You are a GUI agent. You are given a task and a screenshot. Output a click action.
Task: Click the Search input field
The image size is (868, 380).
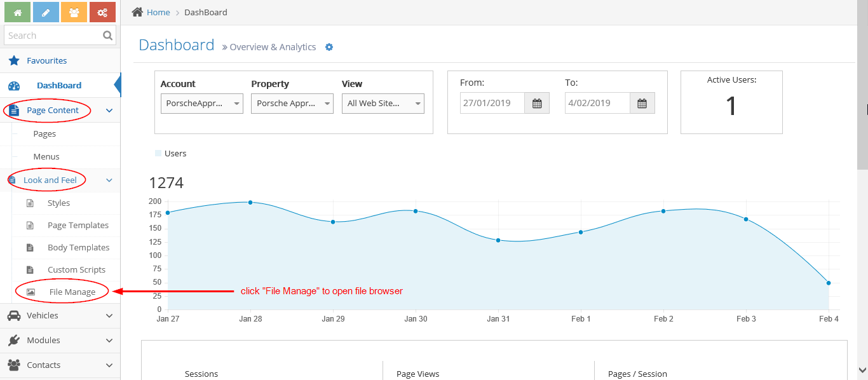coord(52,36)
